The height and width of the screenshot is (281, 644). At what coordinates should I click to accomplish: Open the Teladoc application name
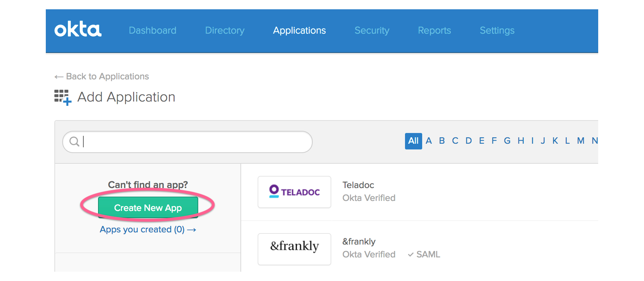pos(358,185)
